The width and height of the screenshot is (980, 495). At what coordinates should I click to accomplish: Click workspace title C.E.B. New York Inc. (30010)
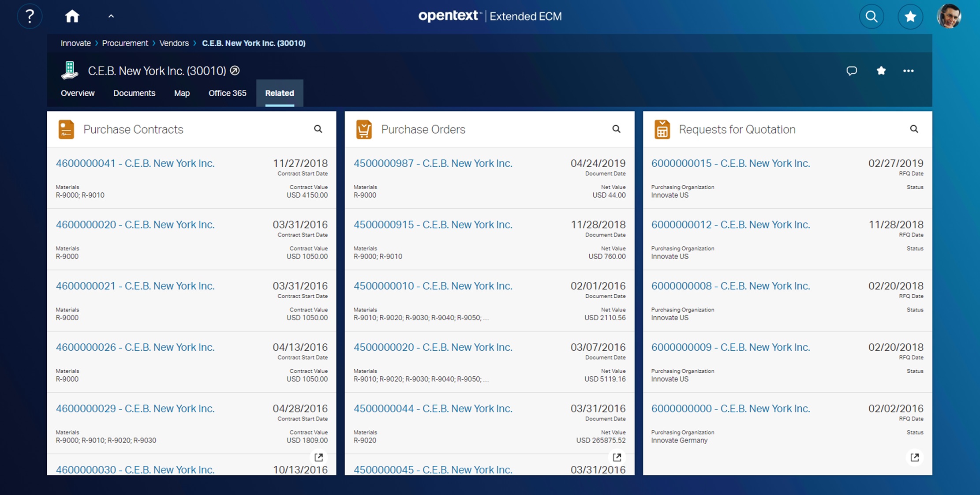[x=157, y=71]
